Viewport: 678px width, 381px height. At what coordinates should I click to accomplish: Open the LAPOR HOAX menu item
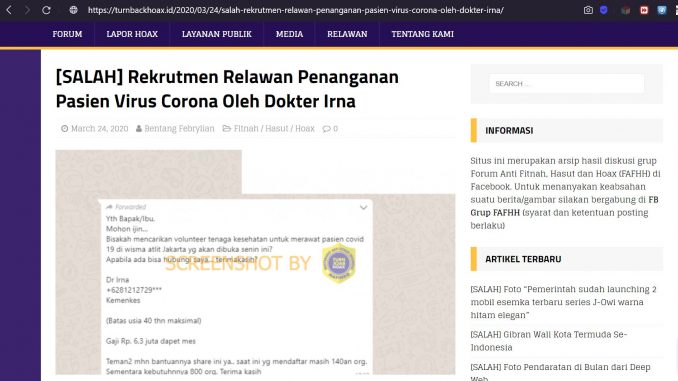(132, 34)
